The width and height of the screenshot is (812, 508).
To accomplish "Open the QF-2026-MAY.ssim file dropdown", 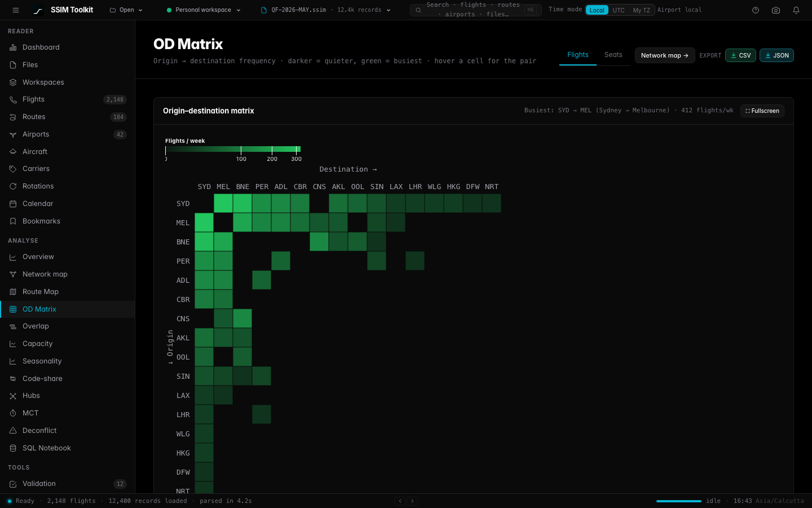I will [325, 10].
